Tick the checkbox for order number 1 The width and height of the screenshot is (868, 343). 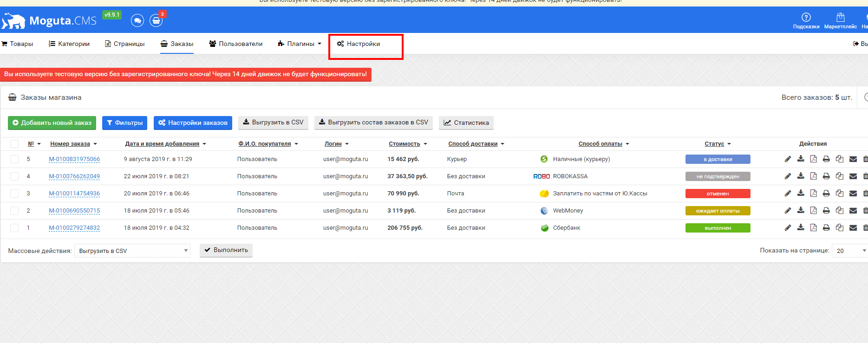[14, 228]
